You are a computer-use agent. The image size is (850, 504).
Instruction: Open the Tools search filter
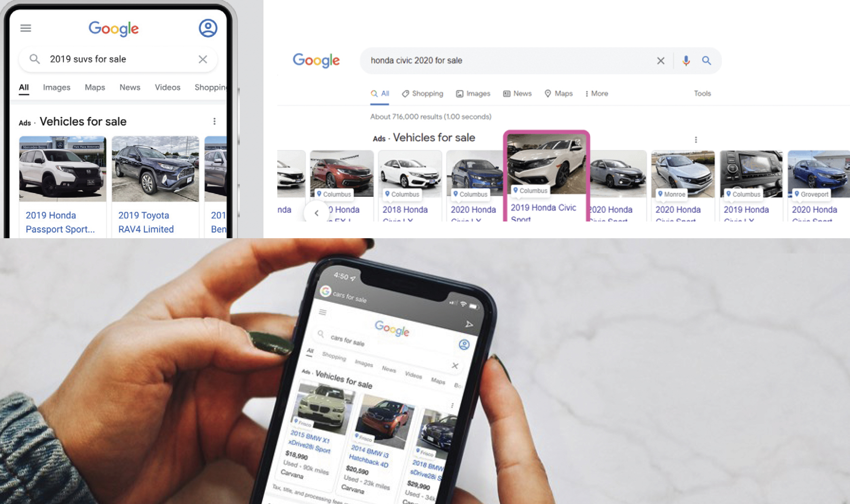pos(702,94)
